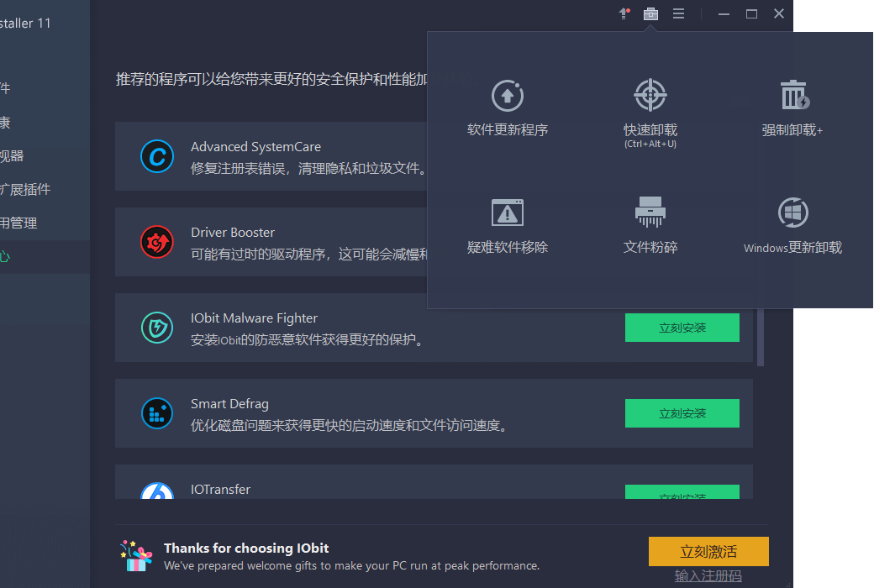This screenshot has width=874, height=588.
Task: Click the welcome gifts description text
Action: point(352,565)
